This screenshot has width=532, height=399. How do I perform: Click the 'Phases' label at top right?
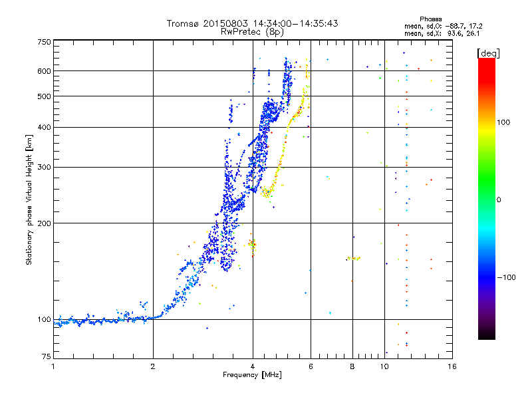pos(430,19)
